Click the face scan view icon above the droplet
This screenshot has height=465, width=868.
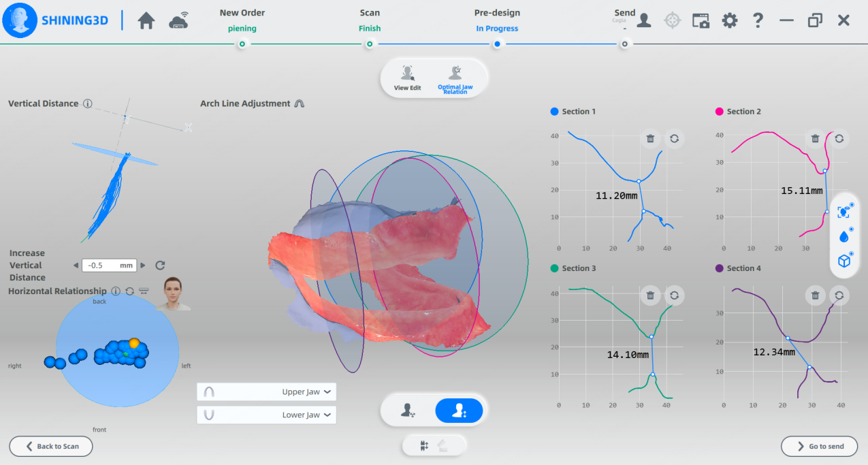tap(843, 212)
